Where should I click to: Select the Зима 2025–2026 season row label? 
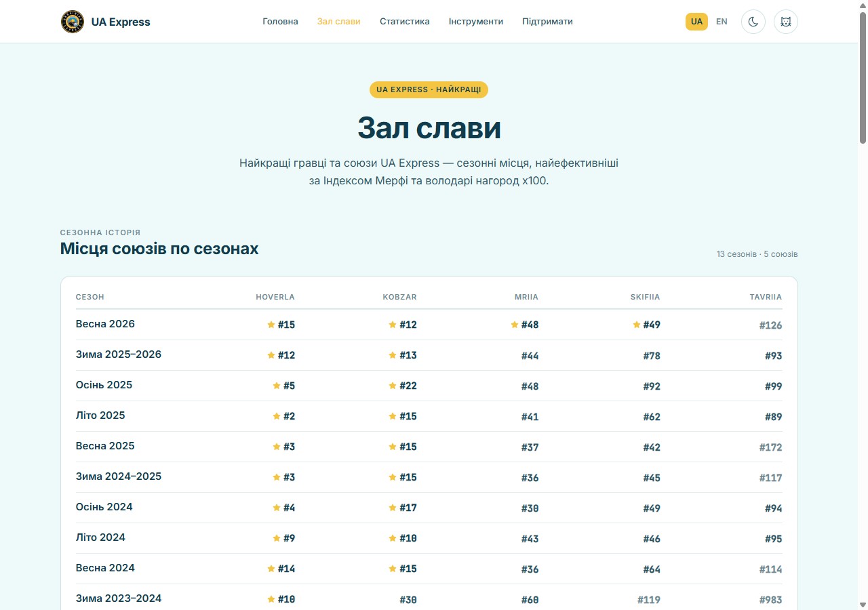coord(119,354)
